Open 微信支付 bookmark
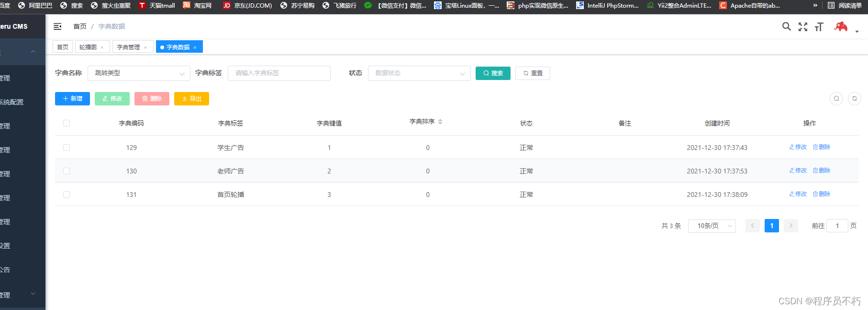Screen dimensions: 868x310 pos(395,6)
